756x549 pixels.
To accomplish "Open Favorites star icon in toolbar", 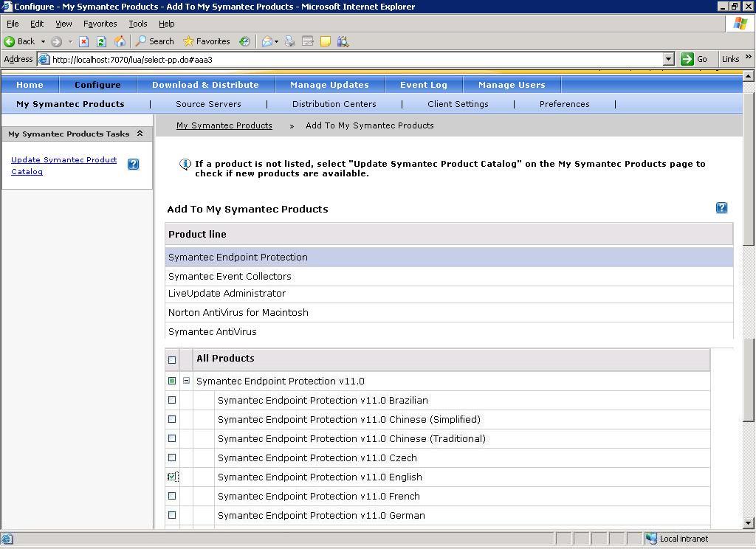I will click(x=188, y=41).
